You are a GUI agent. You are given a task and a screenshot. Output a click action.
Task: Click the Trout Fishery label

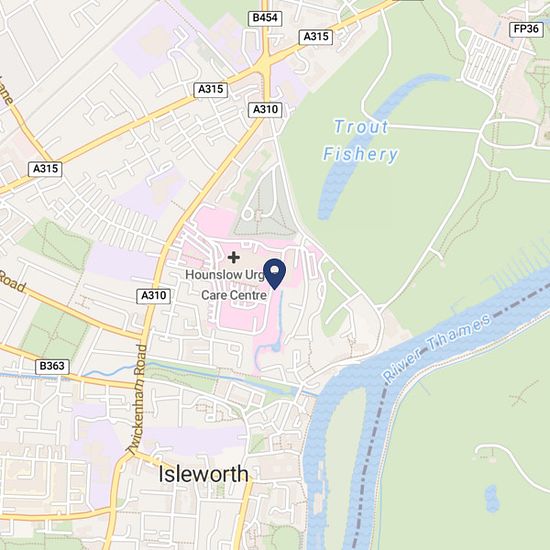pos(360,140)
